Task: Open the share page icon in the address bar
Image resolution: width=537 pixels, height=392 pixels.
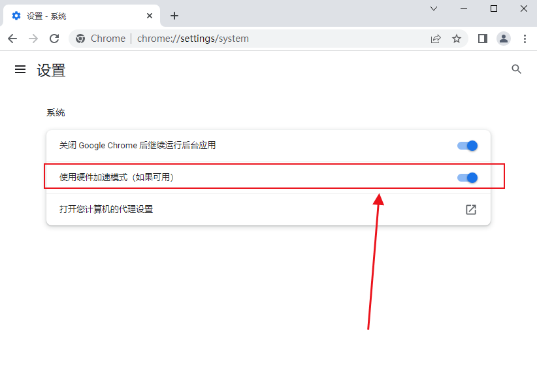Action: (x=436, y=39)
